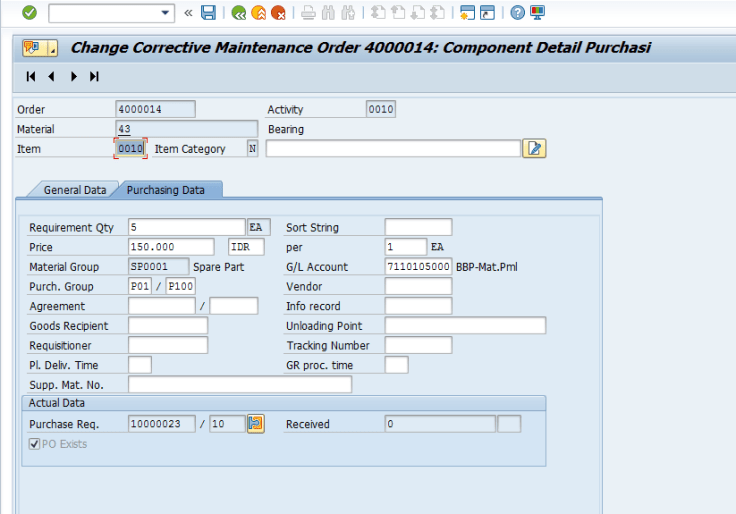736x514 pixels.
Task: Select the Purchasing Data tab
Action: click(166, 190)
